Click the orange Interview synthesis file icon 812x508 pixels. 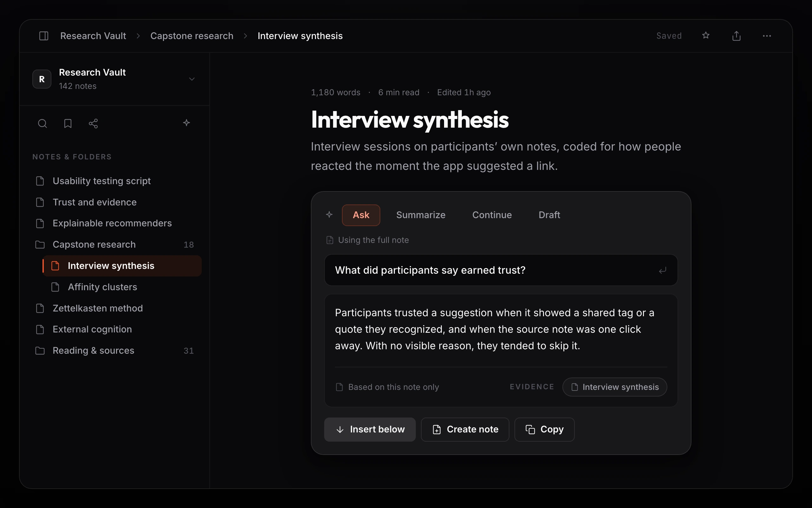(55, 265)
